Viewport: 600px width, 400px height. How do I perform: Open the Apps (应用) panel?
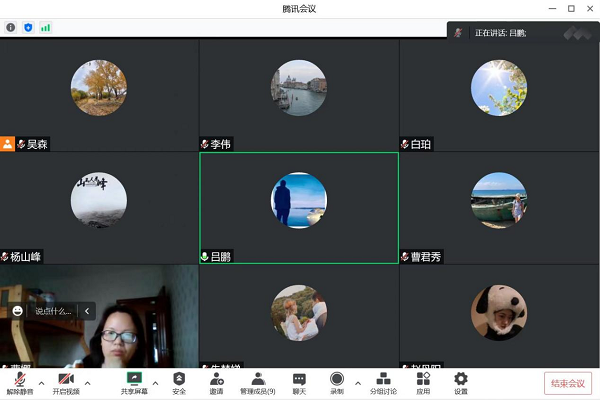pos(423,383)
